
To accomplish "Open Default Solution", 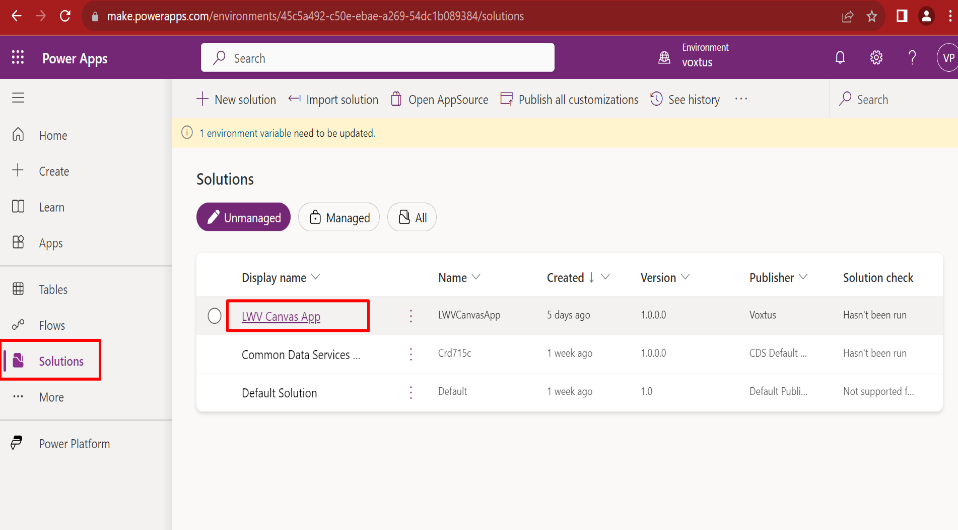I will point(279,392).
